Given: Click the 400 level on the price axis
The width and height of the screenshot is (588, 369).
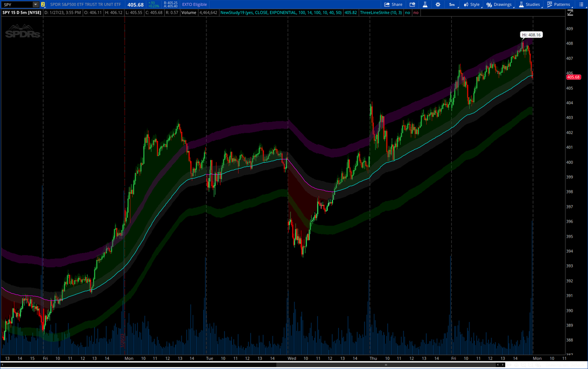Looking at the screenshot, I should tap(569, 162).
